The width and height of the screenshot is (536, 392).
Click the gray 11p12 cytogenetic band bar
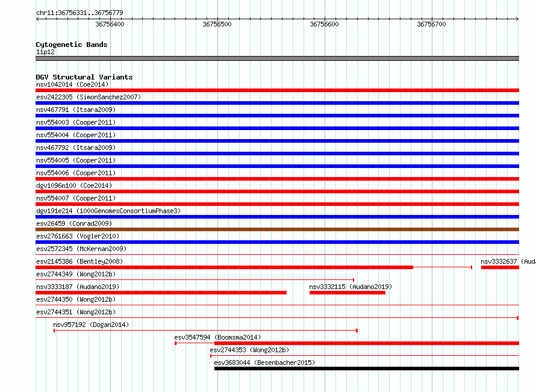tap(277, 58)
